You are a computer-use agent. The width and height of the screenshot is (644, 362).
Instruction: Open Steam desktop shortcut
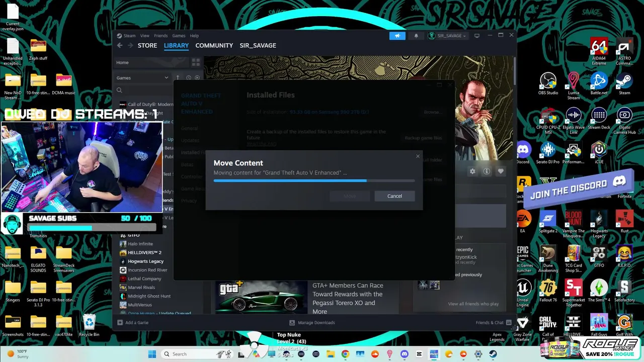click(624, 83)
